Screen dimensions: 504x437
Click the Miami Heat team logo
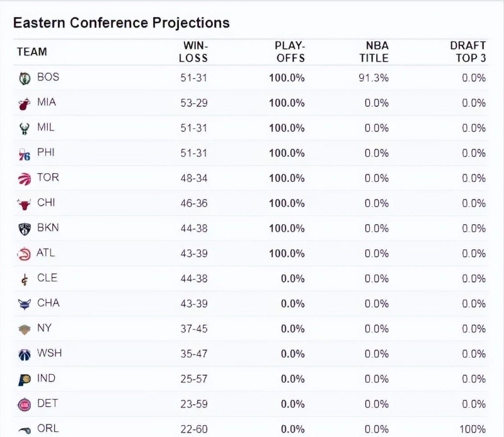pyautogui.click(x=25, y=103)
